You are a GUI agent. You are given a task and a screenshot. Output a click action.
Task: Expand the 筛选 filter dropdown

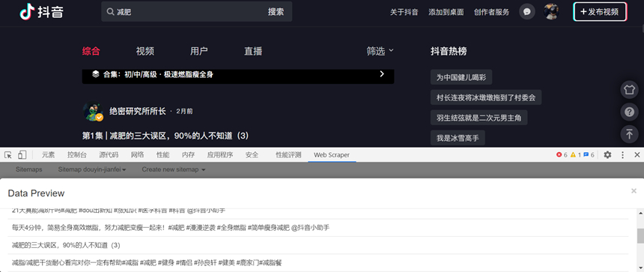tap(380, 51)
